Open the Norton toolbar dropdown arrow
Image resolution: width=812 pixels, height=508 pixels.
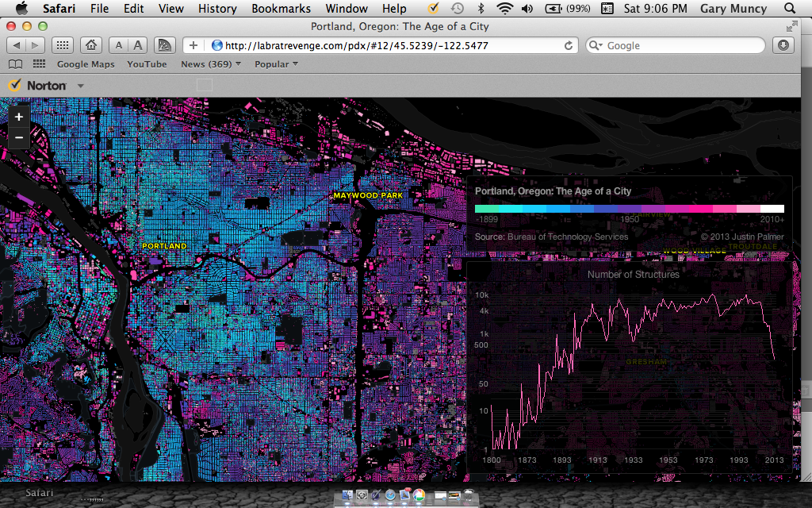(80, 86)
